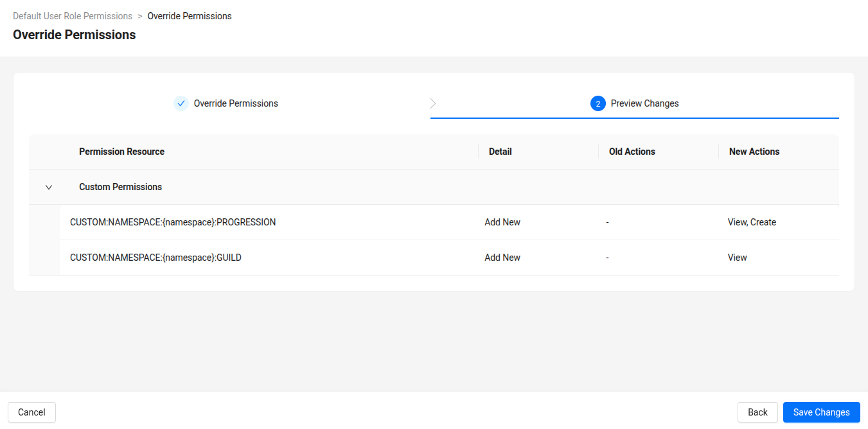Click Add New detail for the PROGRESSION row
The height and width of the screenshot is (429, 868).
[x=502, y=222]
